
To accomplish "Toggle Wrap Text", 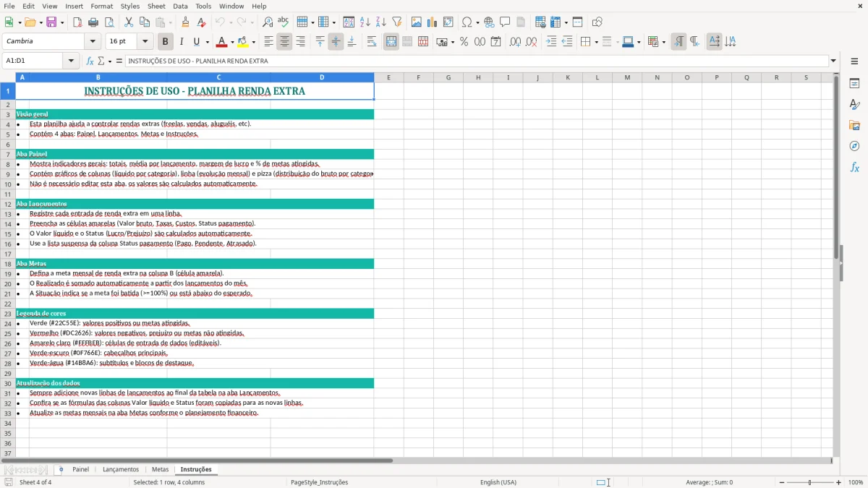I will pos(372,42).
